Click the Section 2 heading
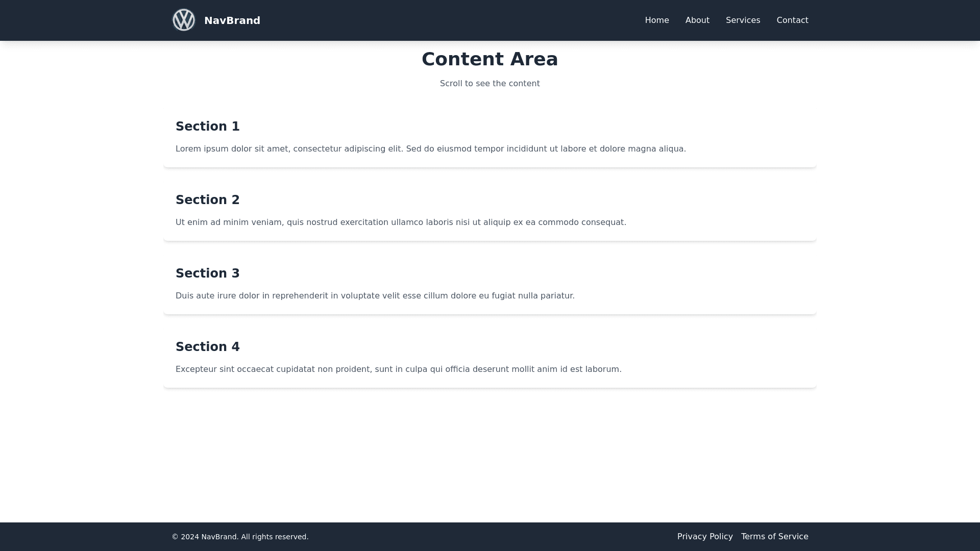The image size is (980, 551). pos(208,200)
